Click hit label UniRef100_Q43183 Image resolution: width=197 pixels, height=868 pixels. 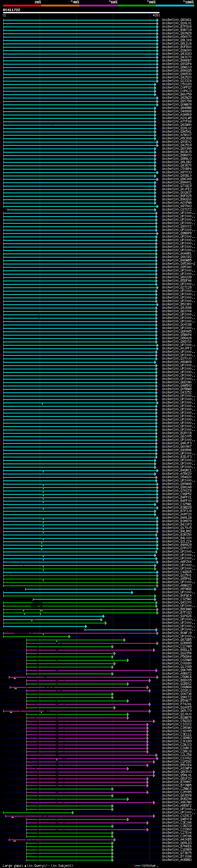(176, 54)
